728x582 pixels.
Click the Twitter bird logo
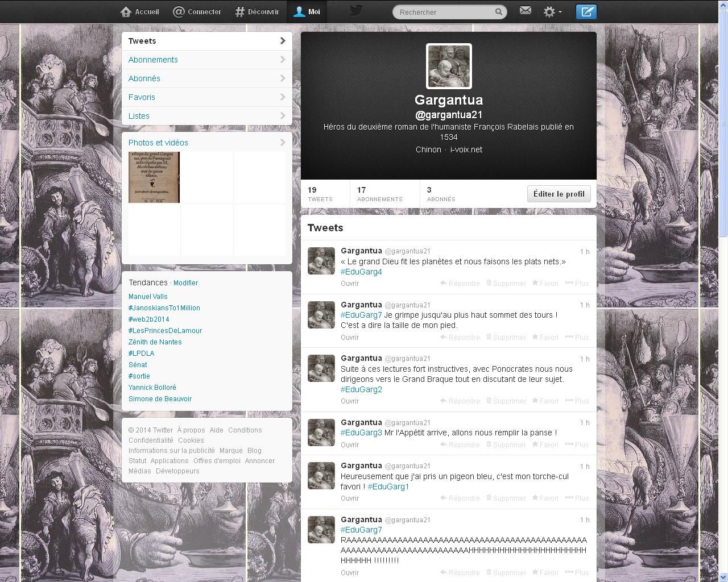tap(356, 11)
